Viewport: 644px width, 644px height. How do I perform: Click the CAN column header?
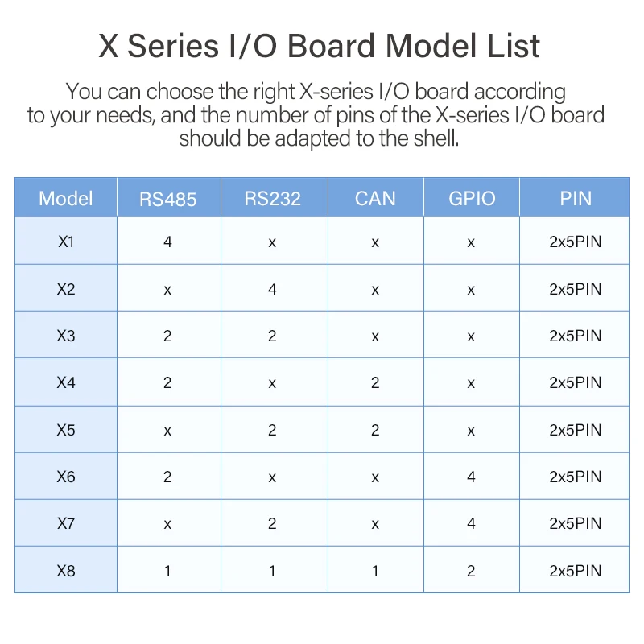375,198
